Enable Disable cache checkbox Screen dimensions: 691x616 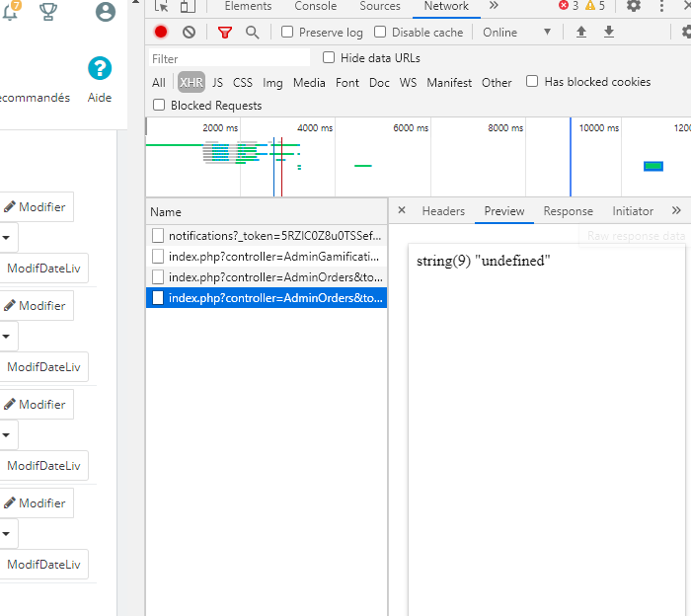coord(380,32)
